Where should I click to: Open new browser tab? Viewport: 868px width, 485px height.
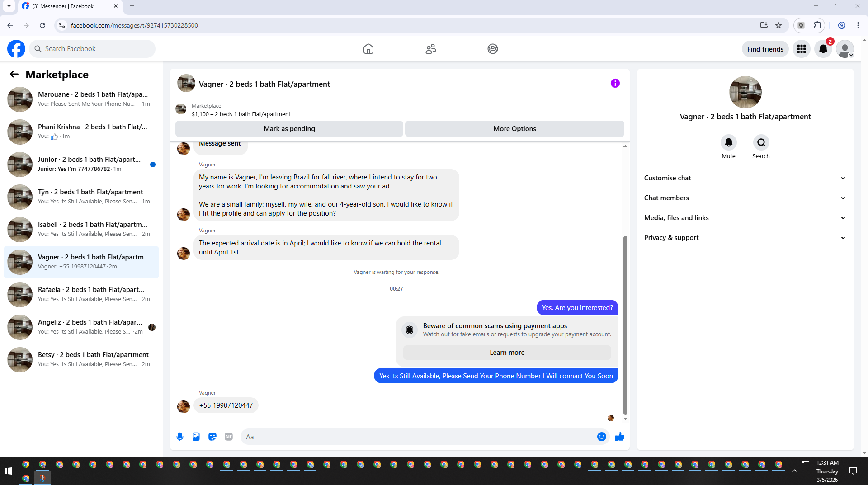132,6
